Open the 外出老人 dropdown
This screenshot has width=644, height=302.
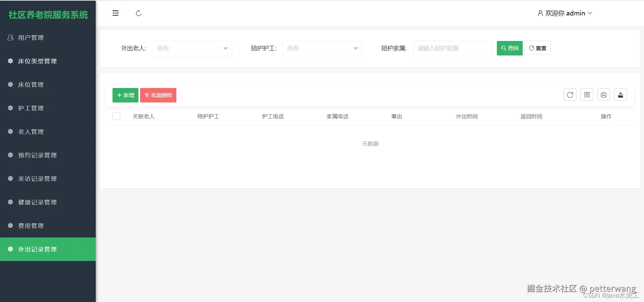click(192, 48)
